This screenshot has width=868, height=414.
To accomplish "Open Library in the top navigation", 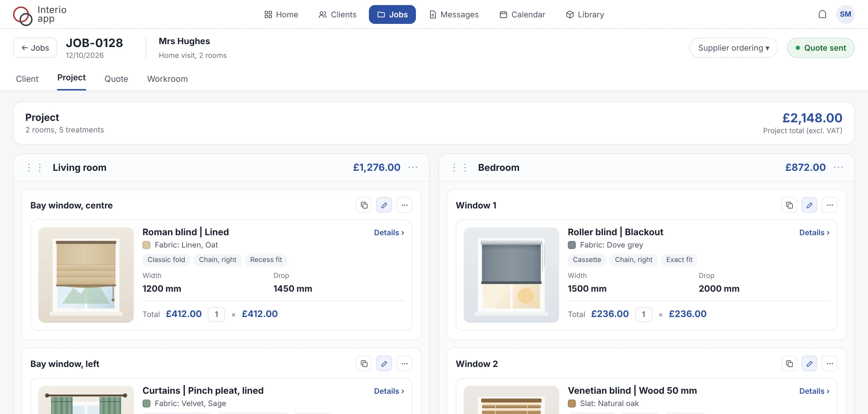I will [x=585, y=14].
